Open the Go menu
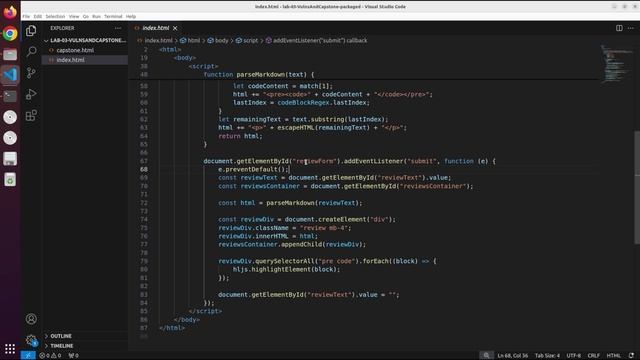Screen dimensions: 640x360 click(x=86, y=16)
